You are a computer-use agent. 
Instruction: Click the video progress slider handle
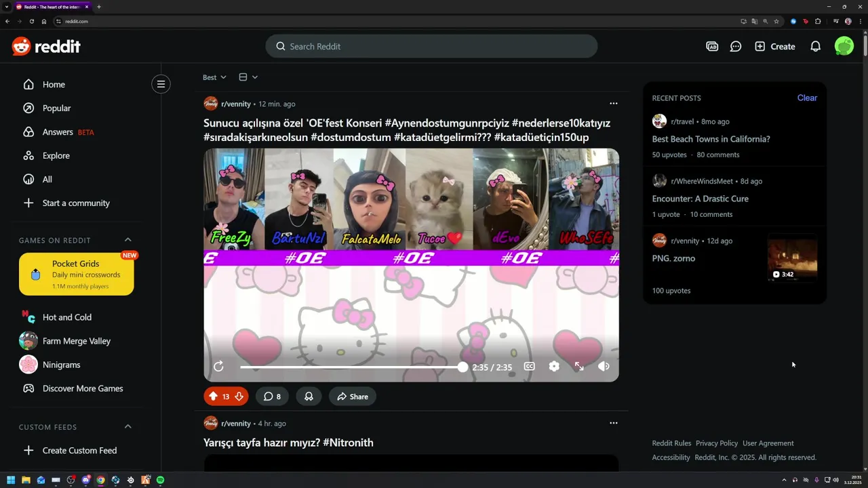coord(462,367)
